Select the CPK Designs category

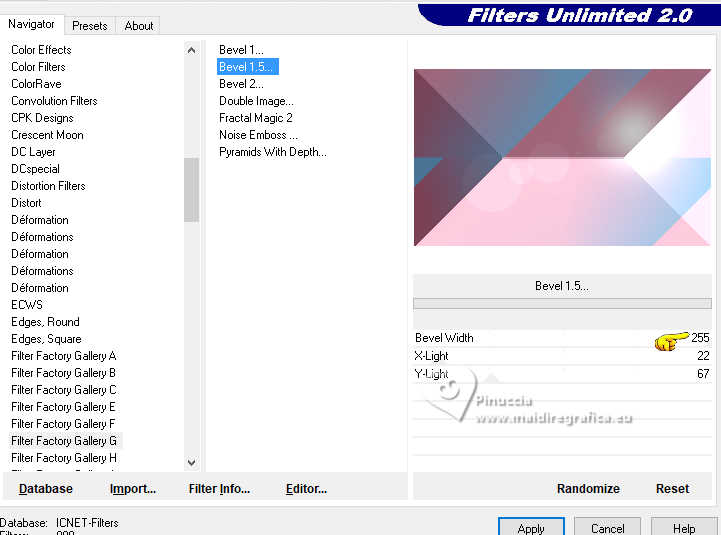tap(42, 118)
